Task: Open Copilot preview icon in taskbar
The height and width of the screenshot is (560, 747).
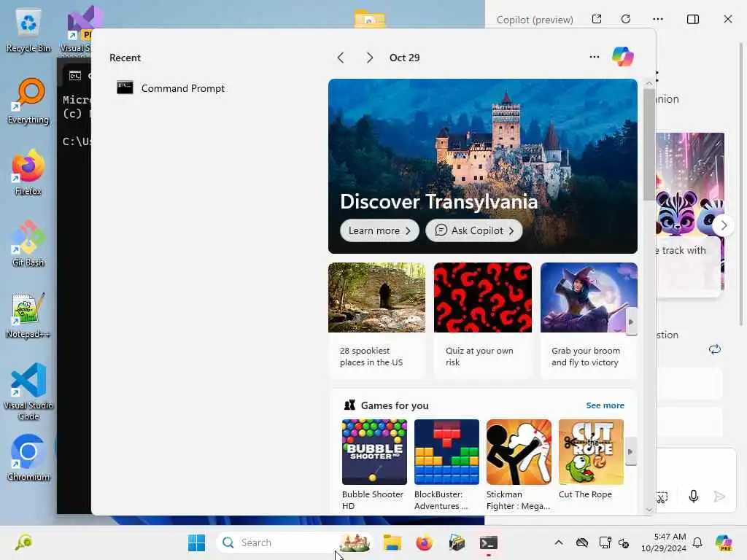Action: coord(724,542)
